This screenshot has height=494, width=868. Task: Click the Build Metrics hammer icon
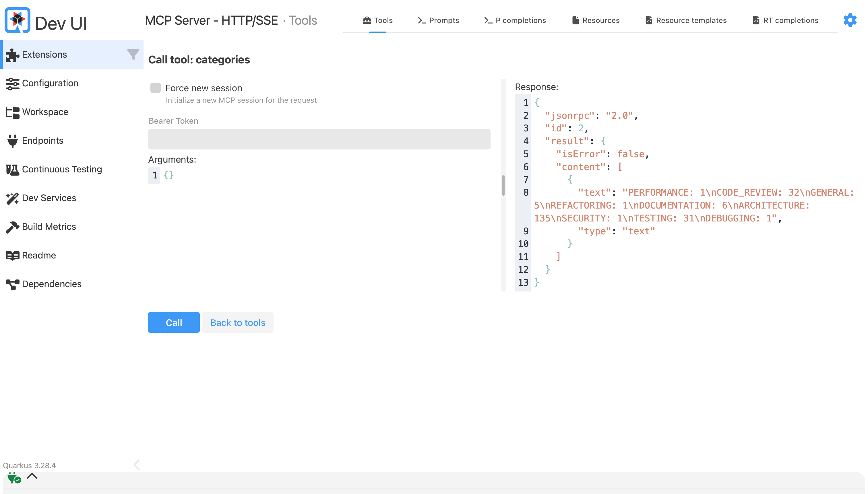click(x=12, y=227)
